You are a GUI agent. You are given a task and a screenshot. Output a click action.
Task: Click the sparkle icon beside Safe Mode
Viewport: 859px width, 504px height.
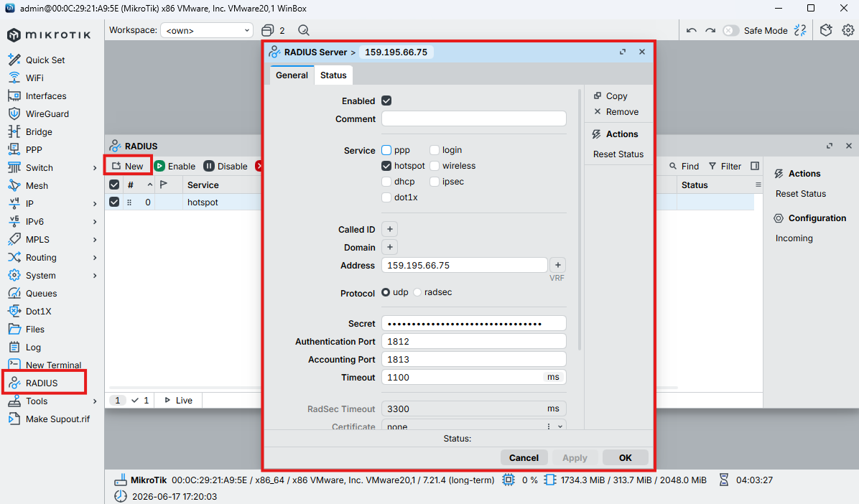[x=800, y=30]
